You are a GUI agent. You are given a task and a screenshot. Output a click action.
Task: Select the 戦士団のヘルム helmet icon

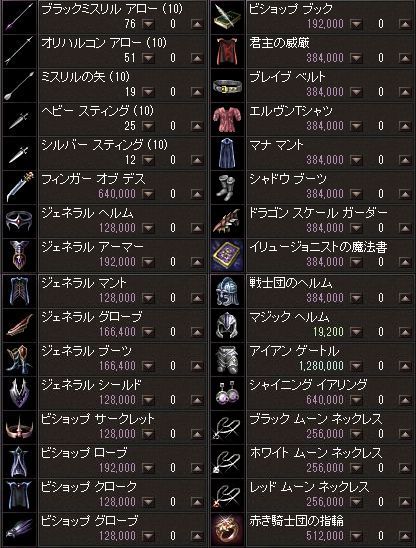(227, 290)
